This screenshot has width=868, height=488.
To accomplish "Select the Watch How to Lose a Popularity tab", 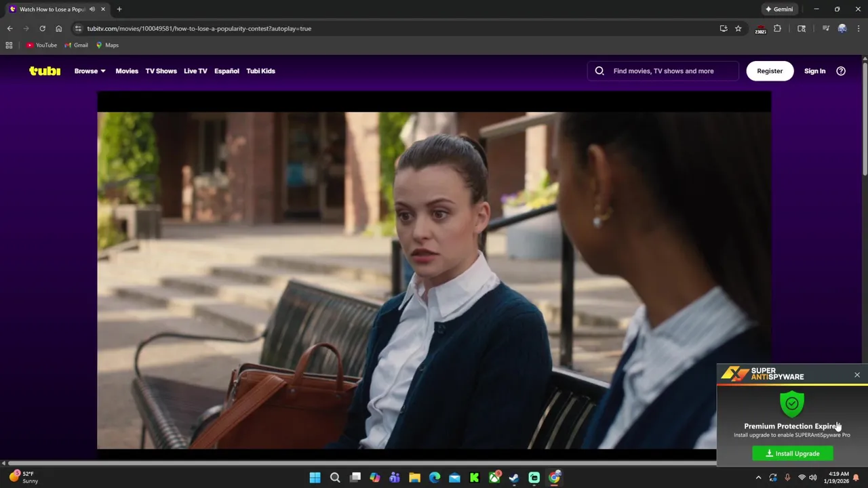I will (x=52, y=9).
